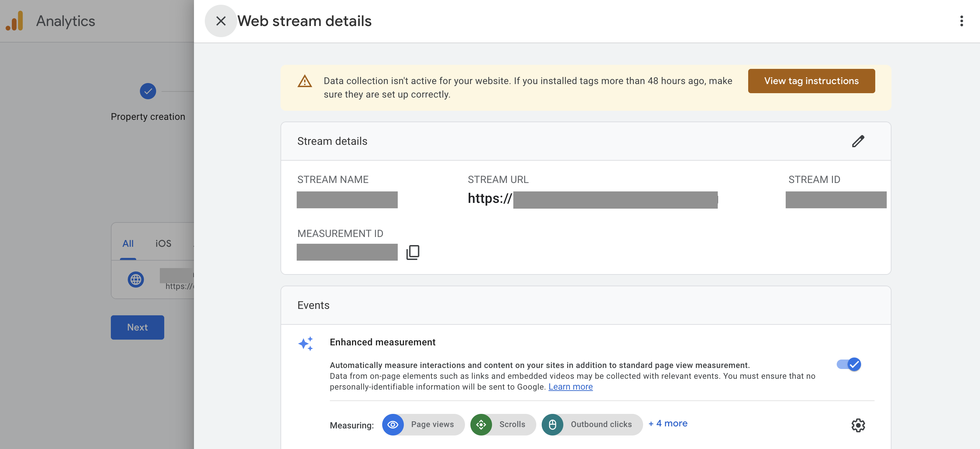
Task: Copy the measurement ID with copy icon
Action: click(413, 252)
